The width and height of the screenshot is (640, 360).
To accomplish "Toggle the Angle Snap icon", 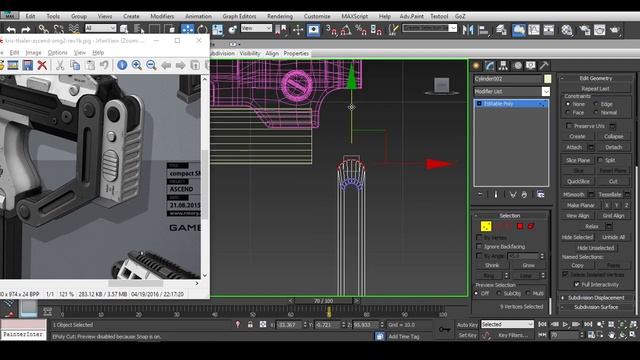I will pos(346,29).
